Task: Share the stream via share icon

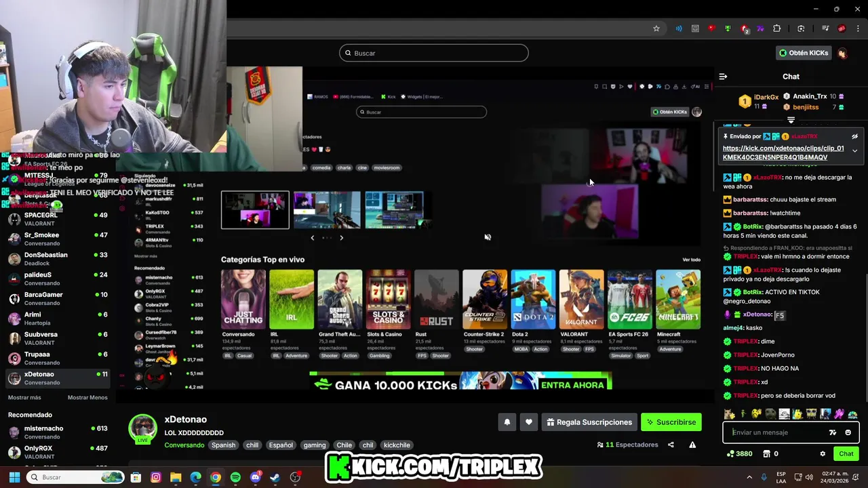Action: pyautogui.click(x=671, y=445)
